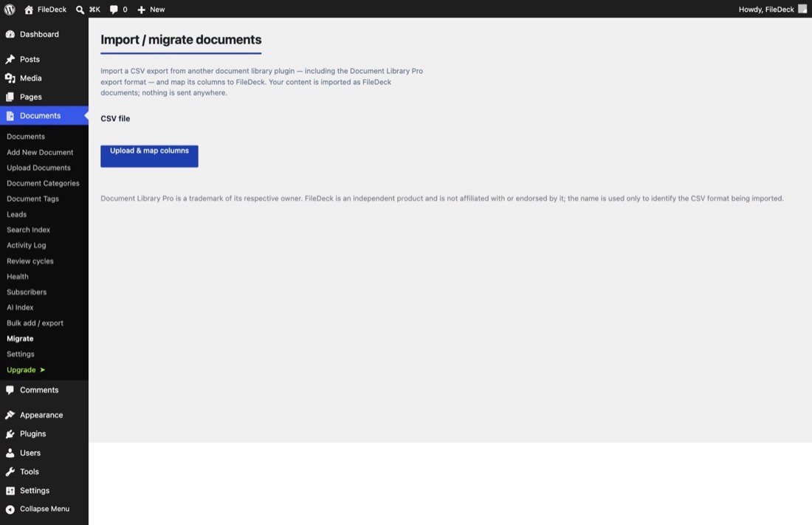Open Search Index page

(x=29, y=230)
